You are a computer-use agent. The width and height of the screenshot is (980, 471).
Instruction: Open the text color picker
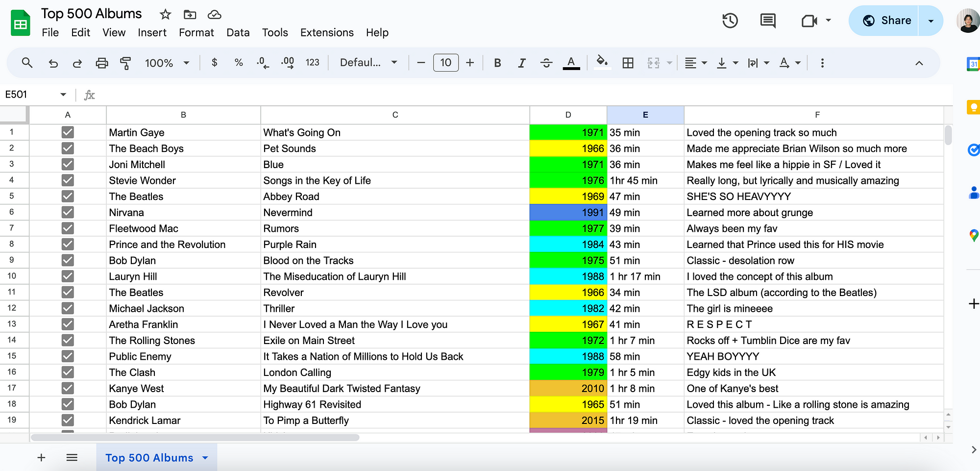pyautogui.click(x=571, y=63)
